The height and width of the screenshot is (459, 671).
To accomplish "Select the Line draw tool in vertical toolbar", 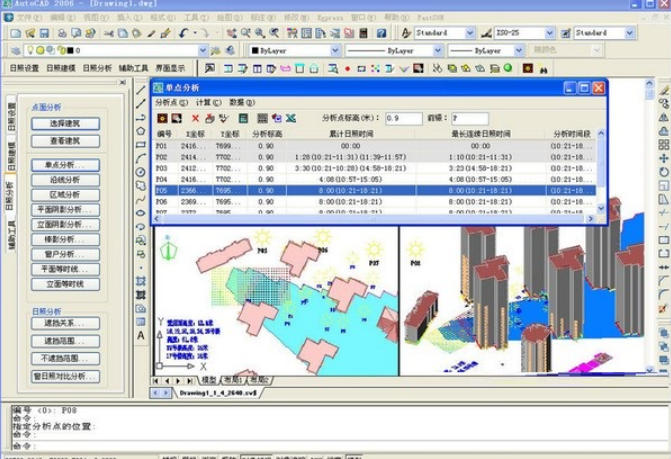I will tap(141, 90).
